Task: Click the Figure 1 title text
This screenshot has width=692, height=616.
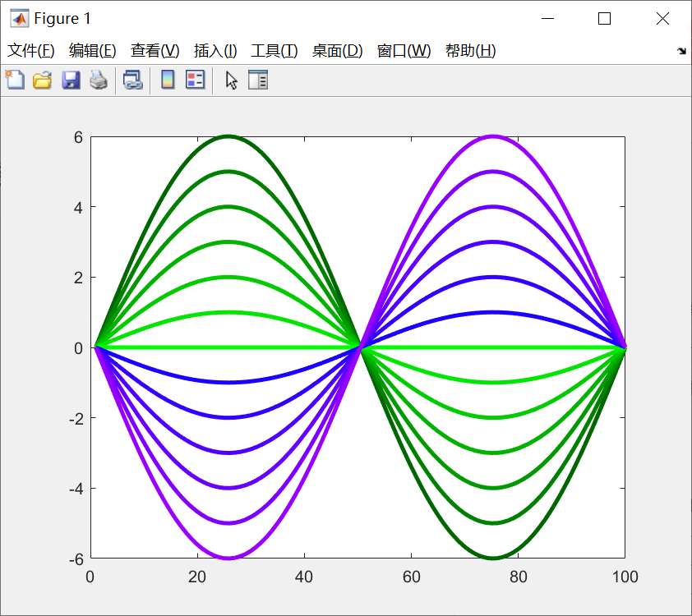Action: coord(62,19)
